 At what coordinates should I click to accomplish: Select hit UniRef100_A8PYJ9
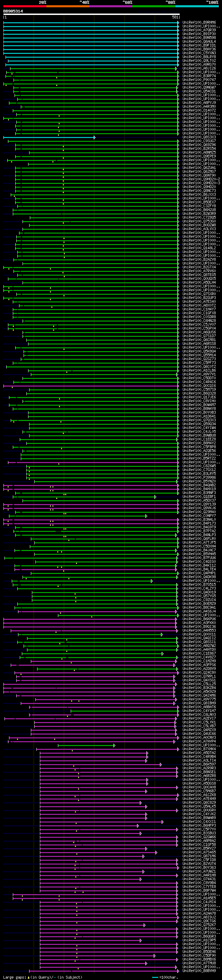199,103
